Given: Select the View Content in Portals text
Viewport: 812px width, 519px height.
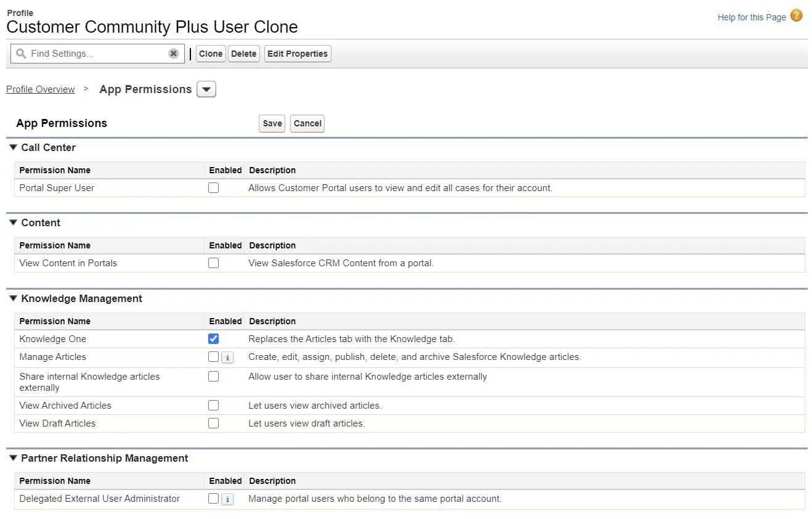Looking at the screenshot, I should click(68, 263).
